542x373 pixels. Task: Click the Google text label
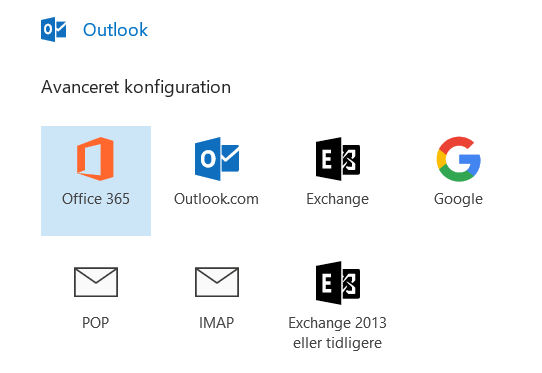pyautogui.click(x=458, y=199)
